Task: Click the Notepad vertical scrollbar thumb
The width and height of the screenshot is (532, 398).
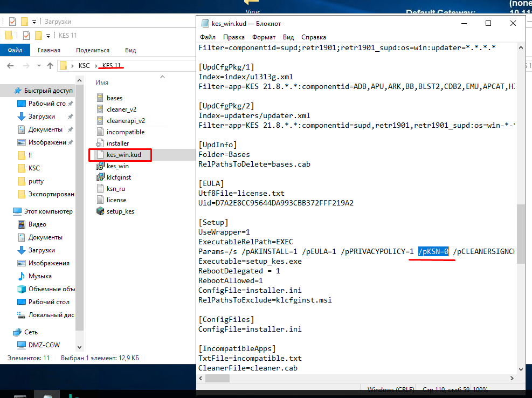Action: pyautogui.click(x=521, y=234)
